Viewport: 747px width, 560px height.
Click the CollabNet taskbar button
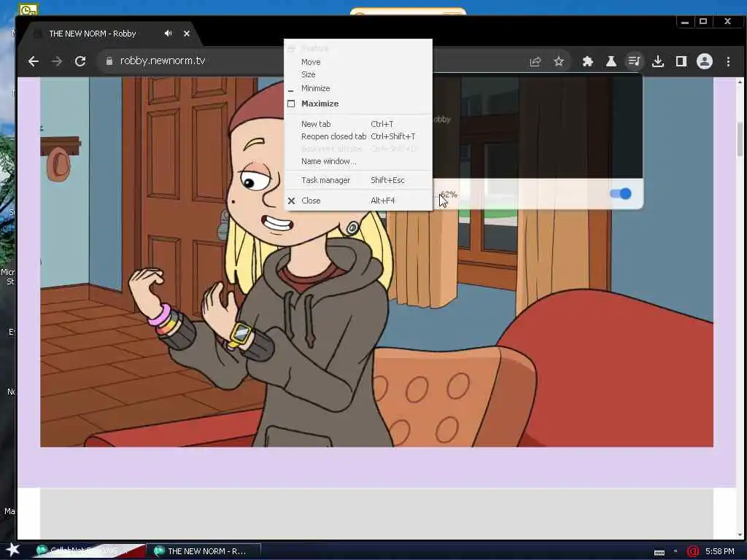tap(88, 551)
